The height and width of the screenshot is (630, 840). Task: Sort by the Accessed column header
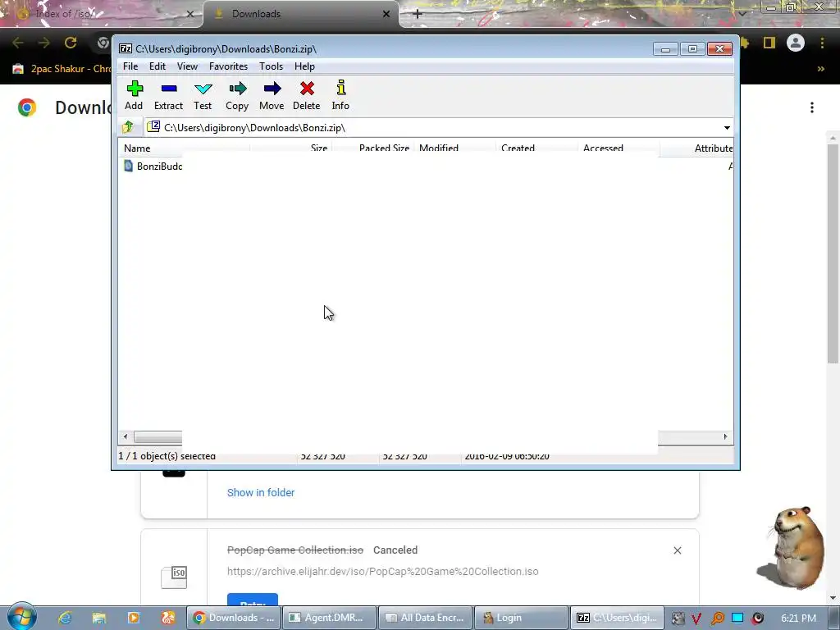619,148
